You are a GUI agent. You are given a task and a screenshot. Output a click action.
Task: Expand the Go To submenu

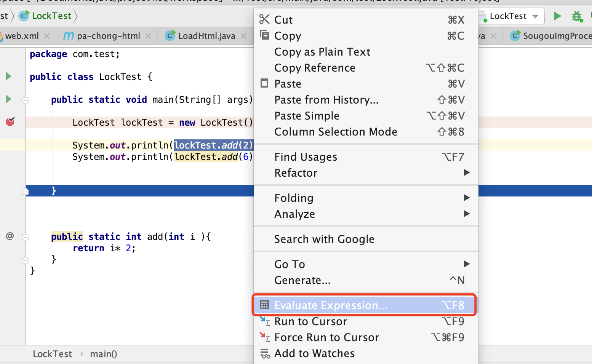point(289,264)
